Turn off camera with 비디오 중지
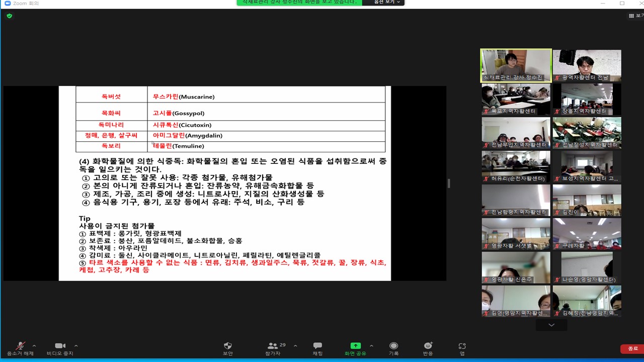This screenshot has width=644, height=362. point(60,348)
